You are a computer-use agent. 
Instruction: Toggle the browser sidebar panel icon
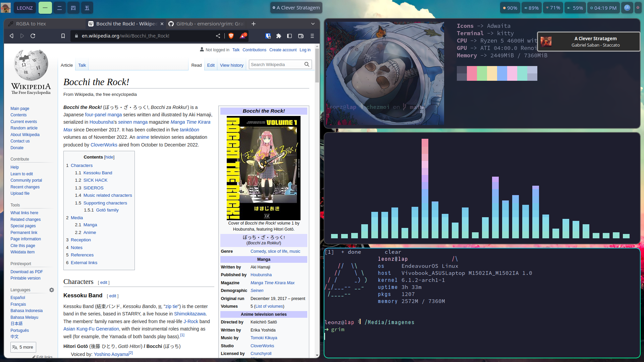coord(289,36)
